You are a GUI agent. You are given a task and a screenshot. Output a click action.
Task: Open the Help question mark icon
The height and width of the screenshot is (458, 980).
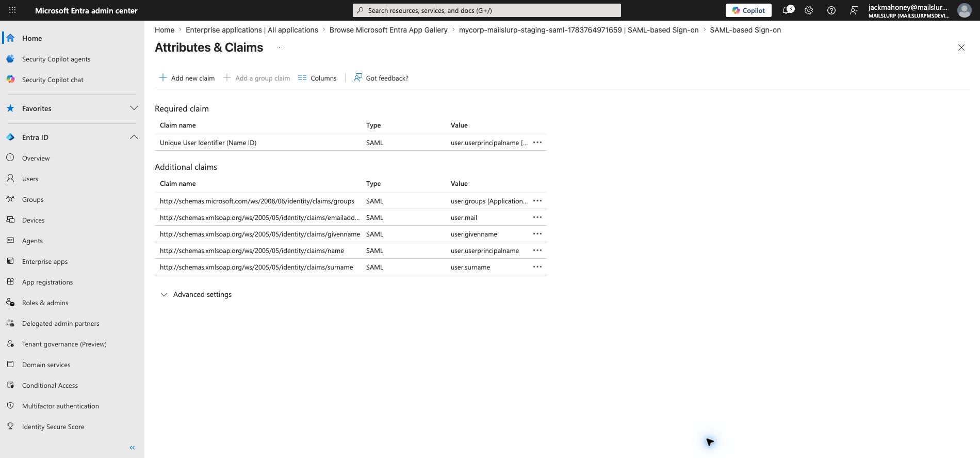[x=831, y=10]
